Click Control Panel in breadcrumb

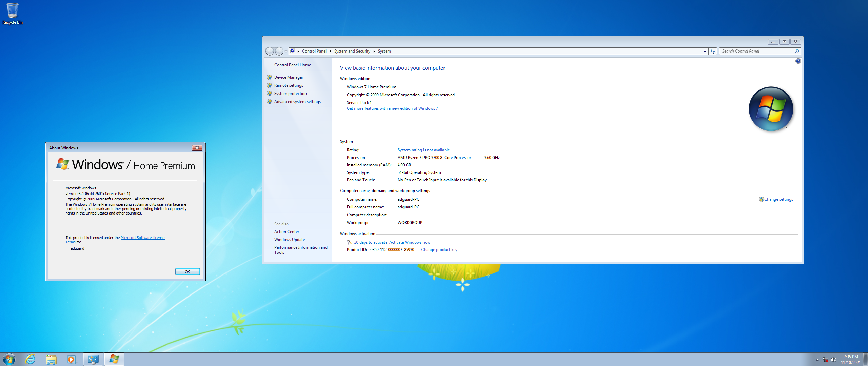[x=314, y=51]
